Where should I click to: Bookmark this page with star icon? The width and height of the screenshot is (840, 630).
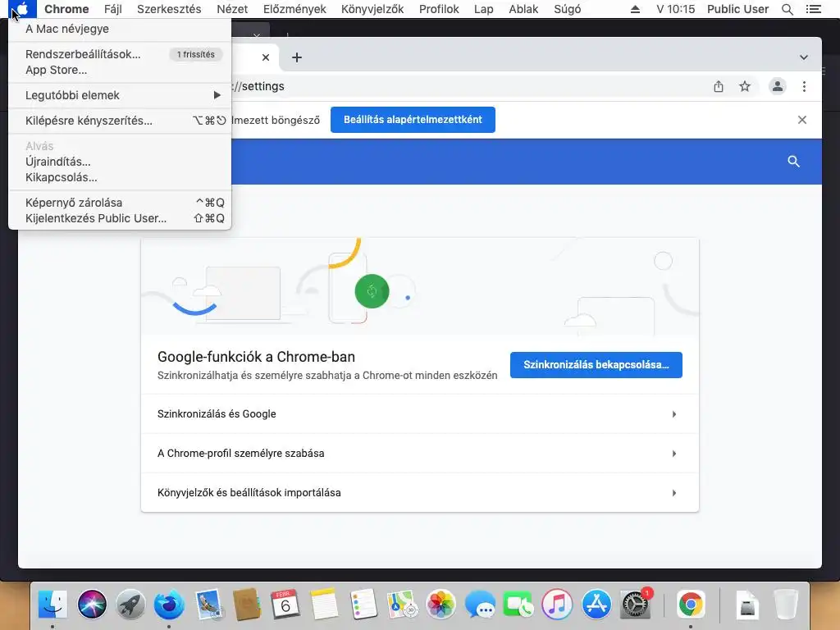745,86
